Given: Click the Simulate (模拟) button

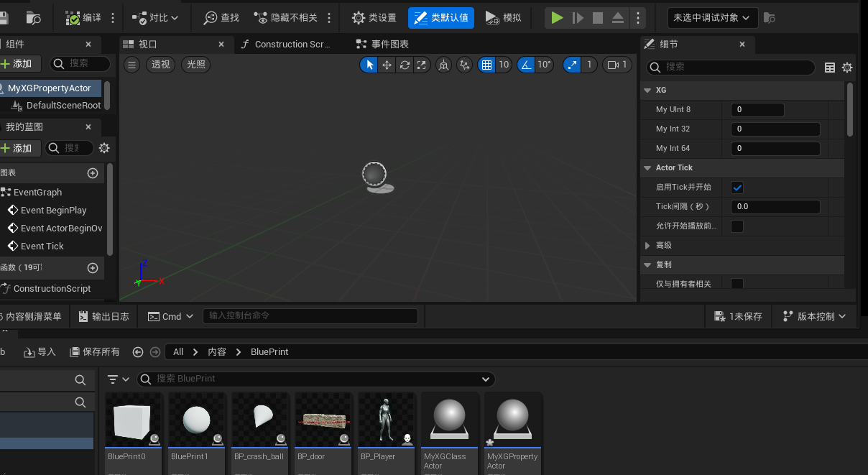Looking at the screenshot, I should click(503, 18).
